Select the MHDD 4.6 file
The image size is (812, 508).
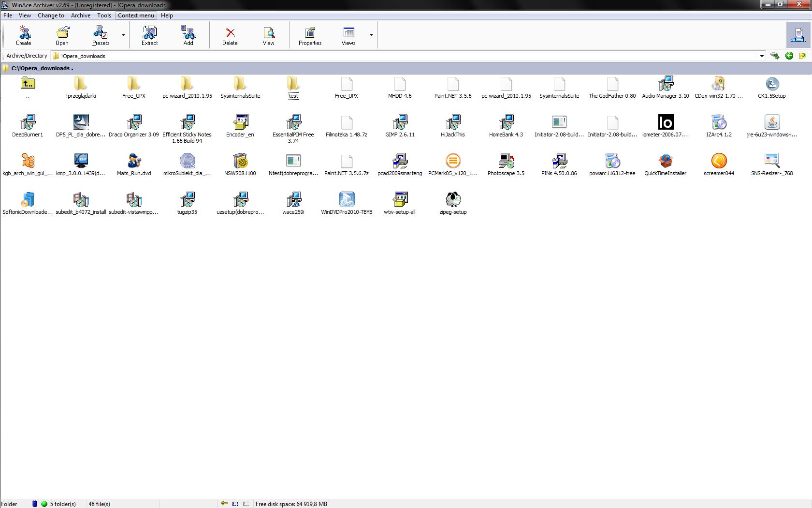click(400, 87)
